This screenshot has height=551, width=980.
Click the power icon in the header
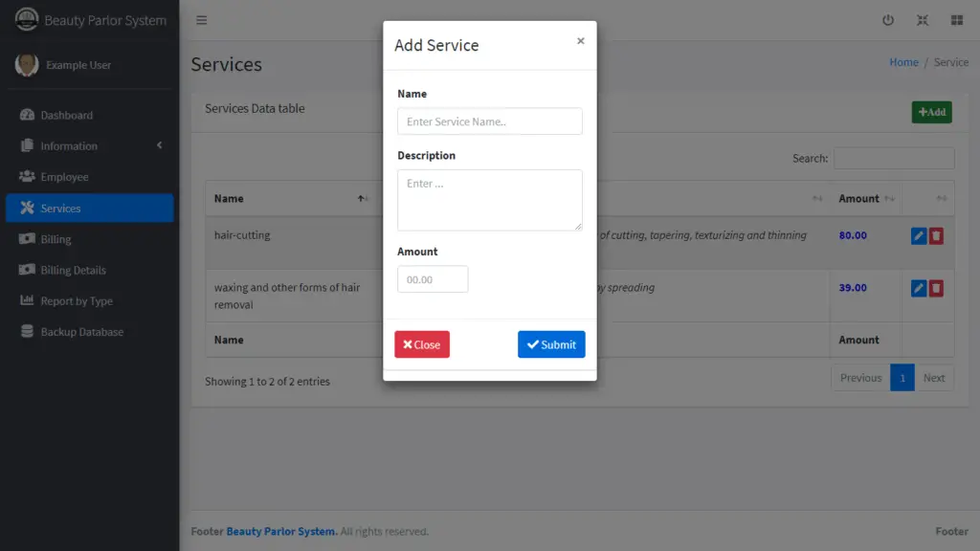click(x=887, y=19)
